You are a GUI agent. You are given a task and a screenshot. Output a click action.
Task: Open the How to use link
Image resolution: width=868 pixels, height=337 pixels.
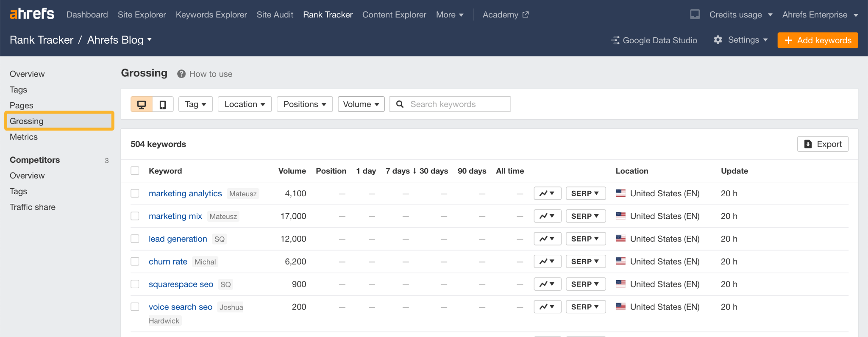pyautogui.click(x=211, y=74)
